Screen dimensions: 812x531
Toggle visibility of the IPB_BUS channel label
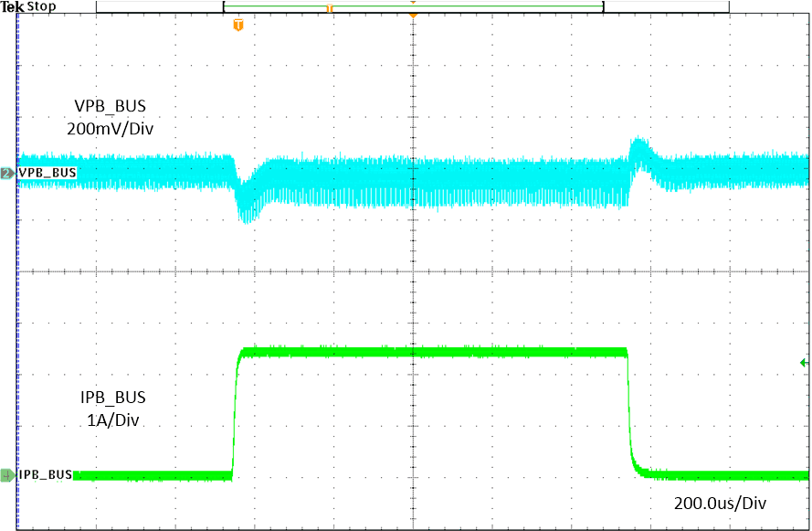41,473
